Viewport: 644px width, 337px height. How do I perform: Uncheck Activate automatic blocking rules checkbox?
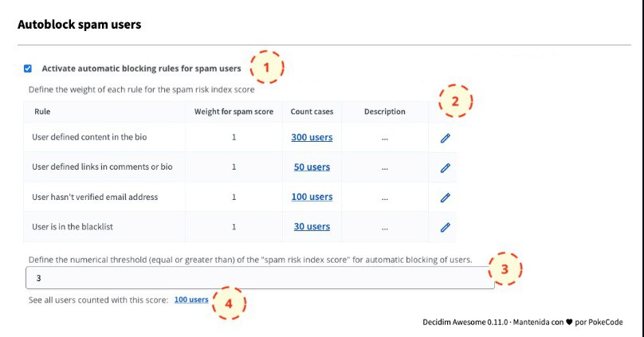tap(28, 69)
